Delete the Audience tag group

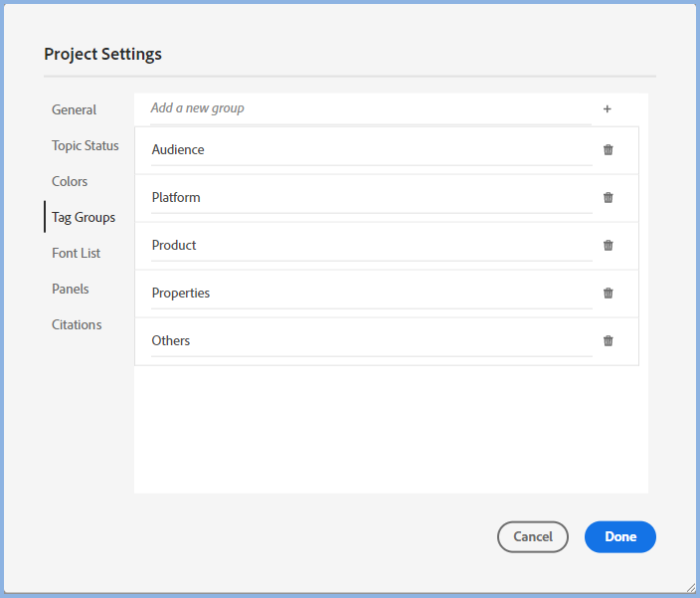(609, 150)
